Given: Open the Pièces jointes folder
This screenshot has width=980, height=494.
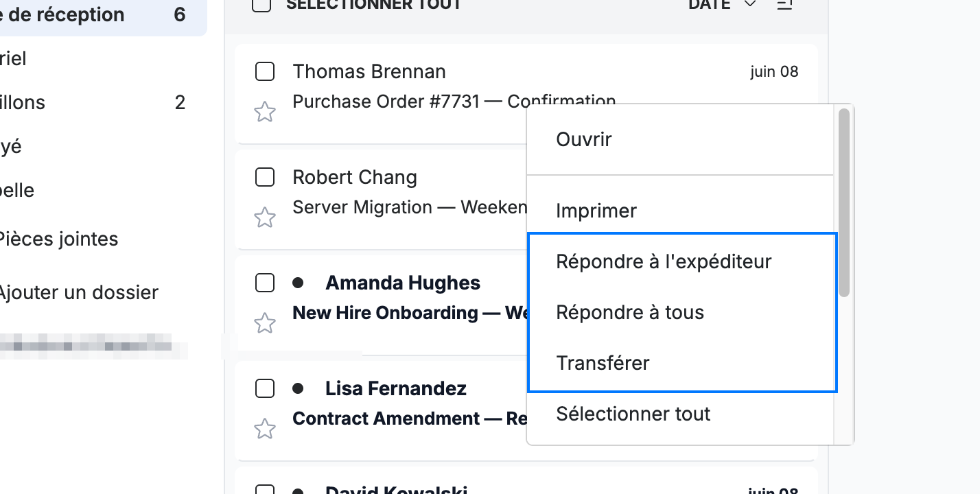Looking at the screenshot, I should point(59,239).
